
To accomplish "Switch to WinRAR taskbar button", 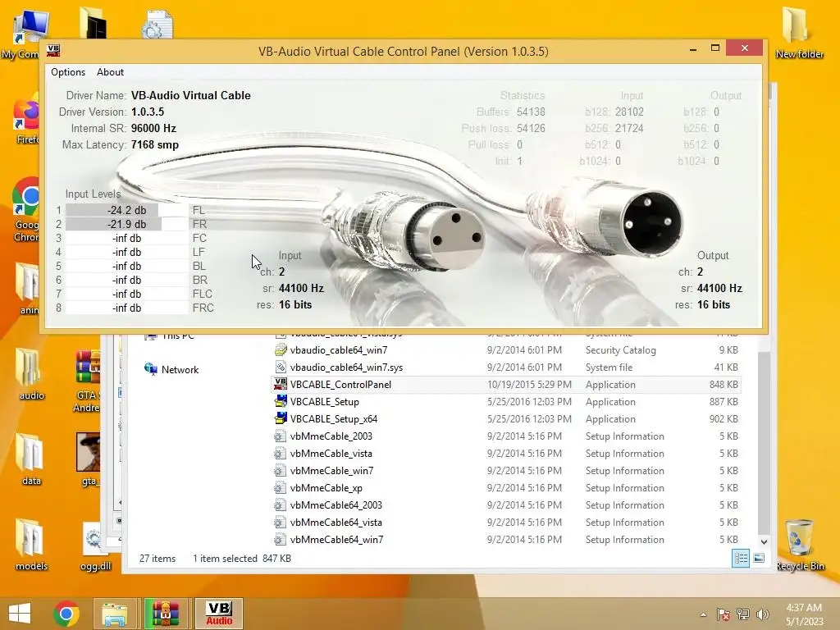I will point(166,614).
